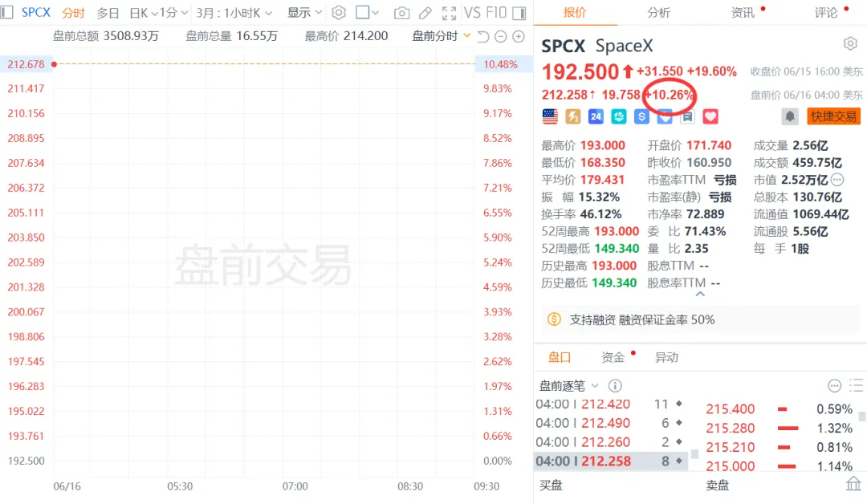Image resolution: width=867 pixels, height=504 pixels.
Task: Select the 分时 intraday chart tab
Action: pos(73,13)
